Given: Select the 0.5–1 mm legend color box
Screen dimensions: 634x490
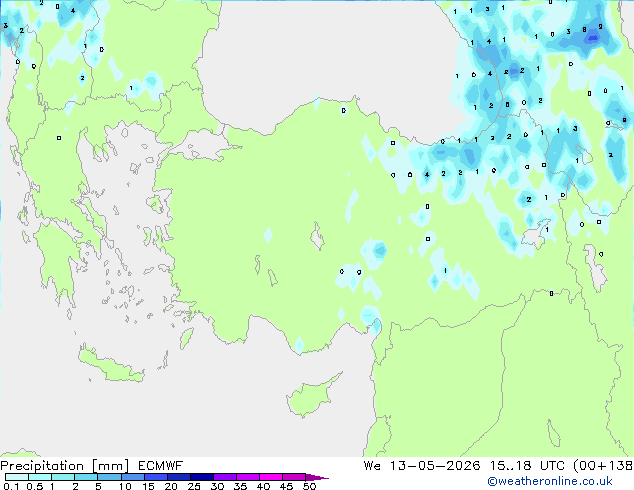Looking at the screenshot, I should (x=40, y=477).
